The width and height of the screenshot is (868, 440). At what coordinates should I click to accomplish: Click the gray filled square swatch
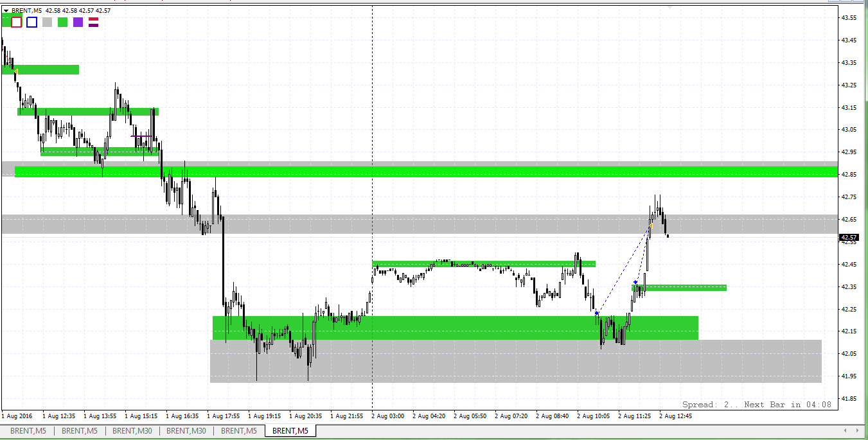click(x=48, y=22)
